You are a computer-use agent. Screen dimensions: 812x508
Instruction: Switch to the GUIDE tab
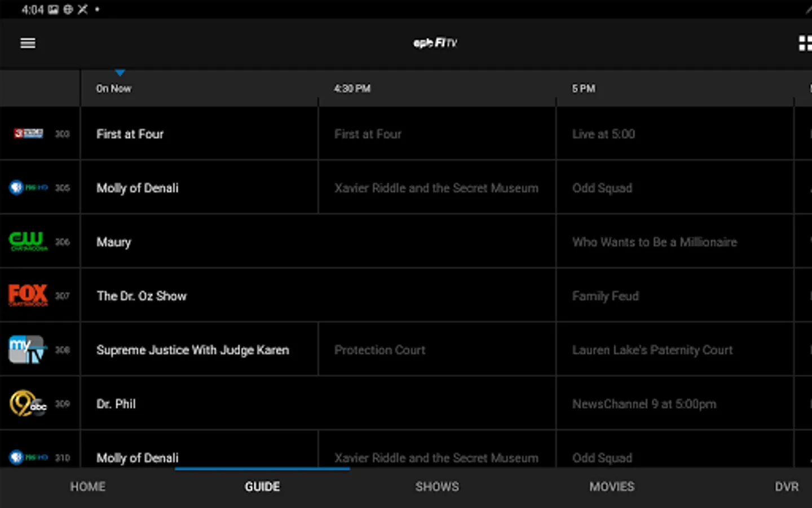tap(262, 487)
